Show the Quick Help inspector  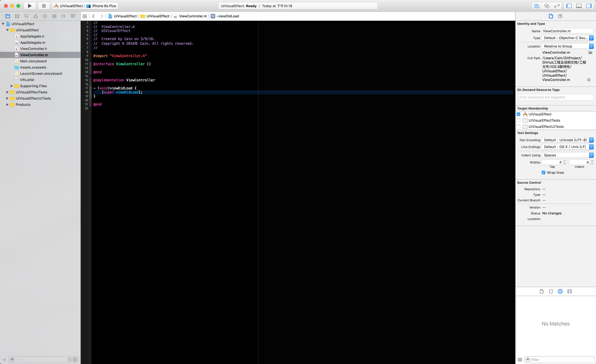point(560,16)
